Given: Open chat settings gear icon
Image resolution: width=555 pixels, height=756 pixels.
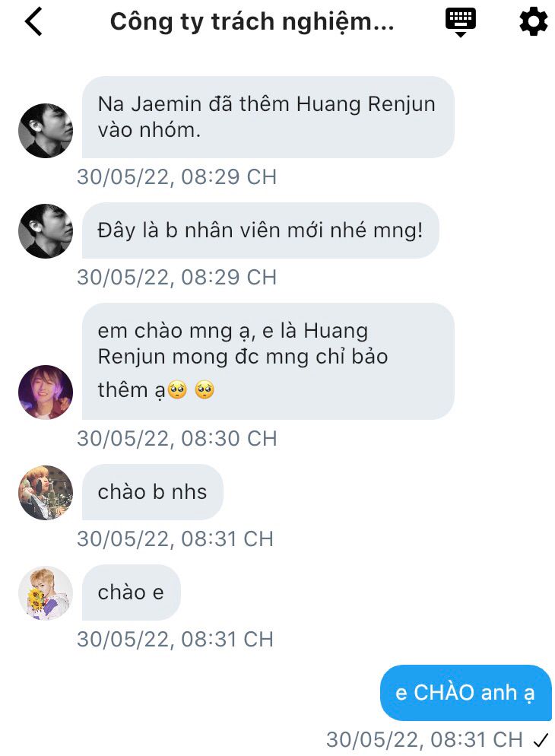Looking at the screenshot, I should point(533,22).
